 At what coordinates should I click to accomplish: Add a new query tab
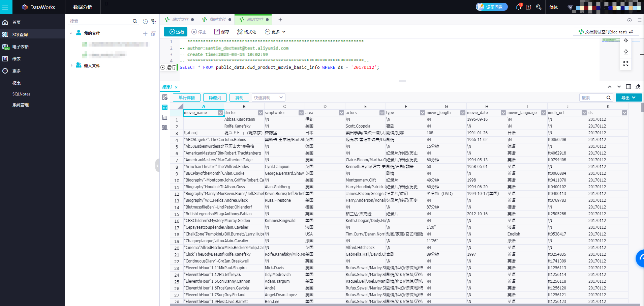tap(280, 20)
